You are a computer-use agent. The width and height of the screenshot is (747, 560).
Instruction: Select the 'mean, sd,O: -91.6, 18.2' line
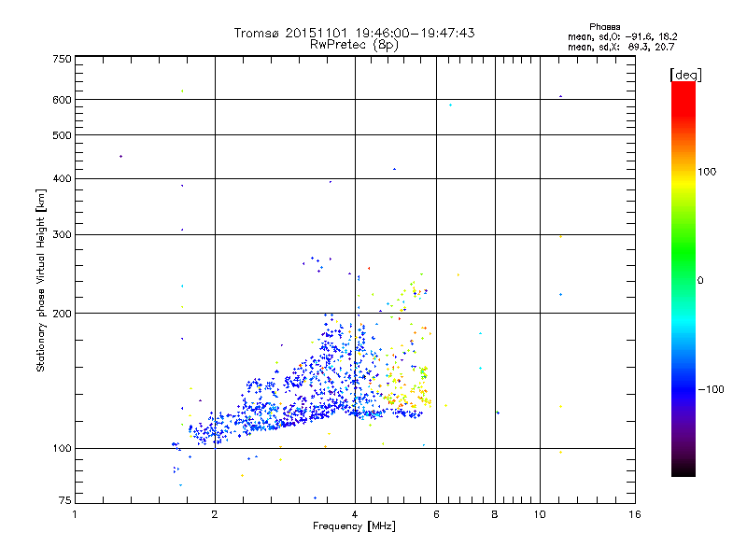pyautogui.click(x=622, y=36)
